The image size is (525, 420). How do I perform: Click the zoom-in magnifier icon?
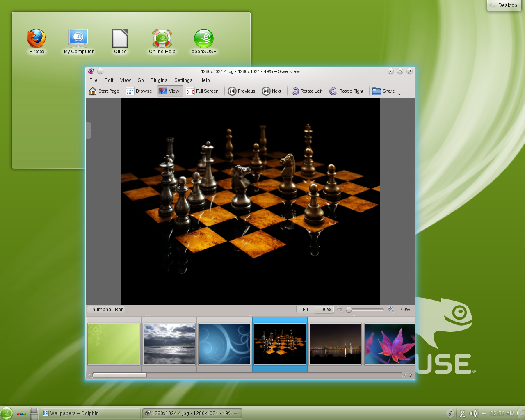pos(391,309)
